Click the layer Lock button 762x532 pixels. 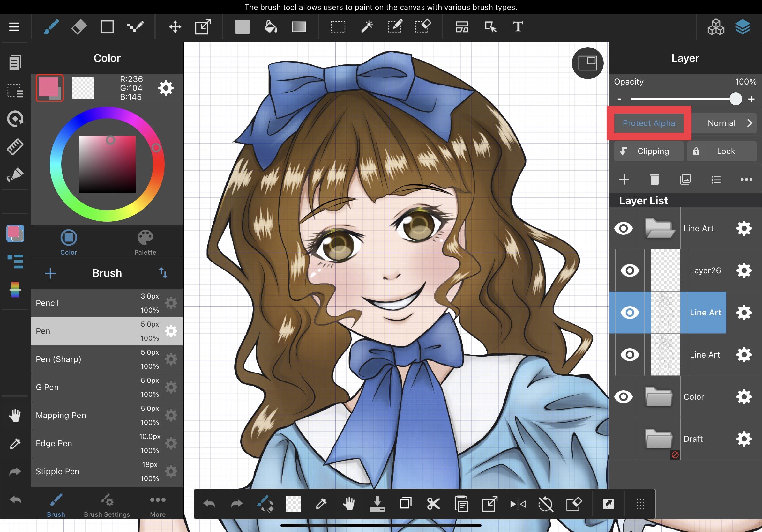click(x=721, y=151)
